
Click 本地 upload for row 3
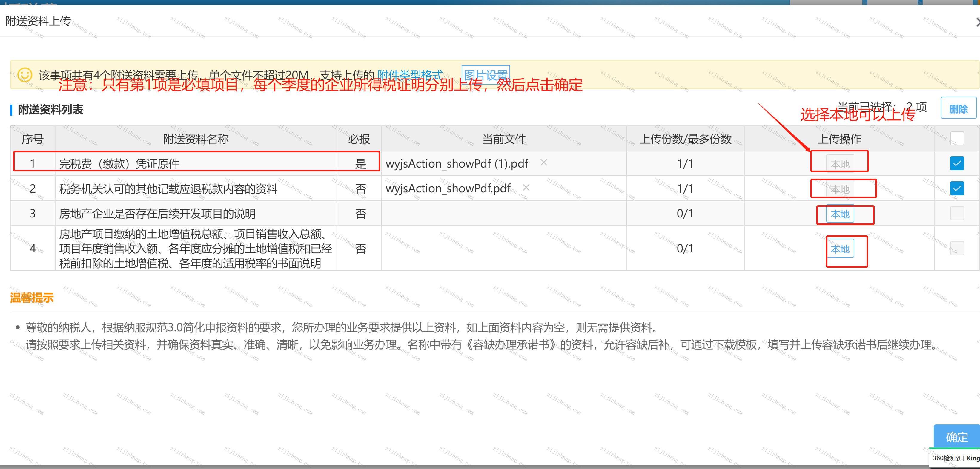(840, 214)
